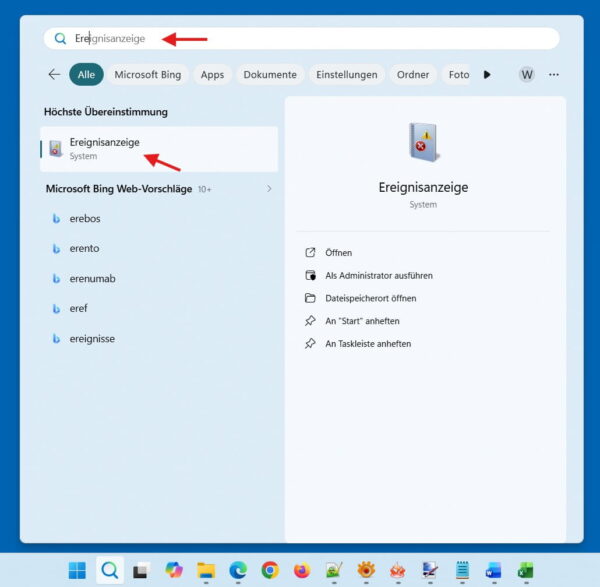Click the folder icon beside Dateispeicherort öffnen
The image size is (600, 587).
click(x=310, y=298)
